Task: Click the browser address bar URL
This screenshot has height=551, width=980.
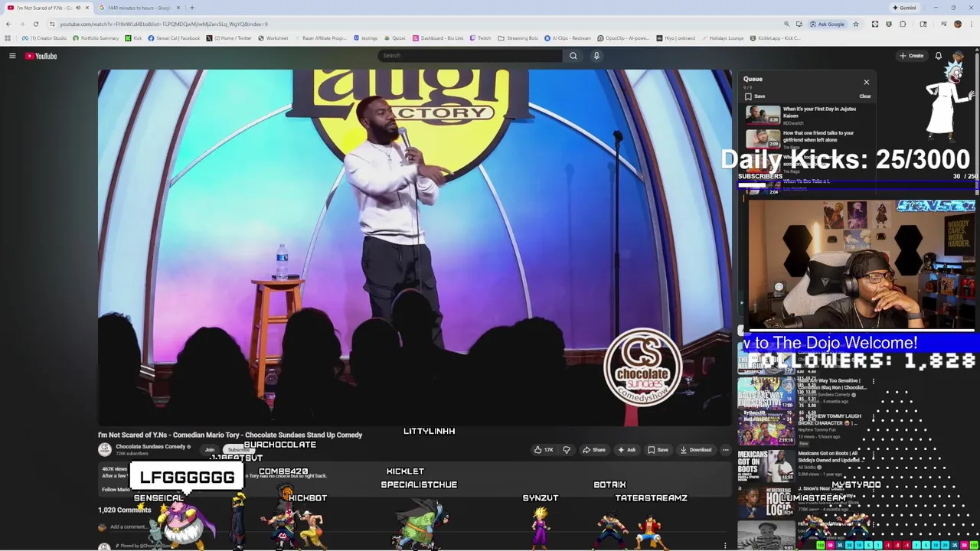Action: click(x=164, y=24)
